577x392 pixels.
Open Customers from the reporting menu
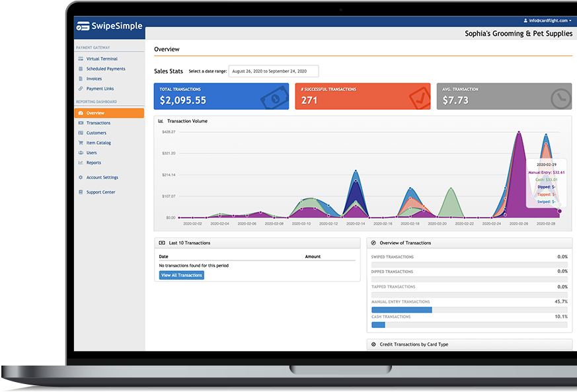[x=96, y=133]
